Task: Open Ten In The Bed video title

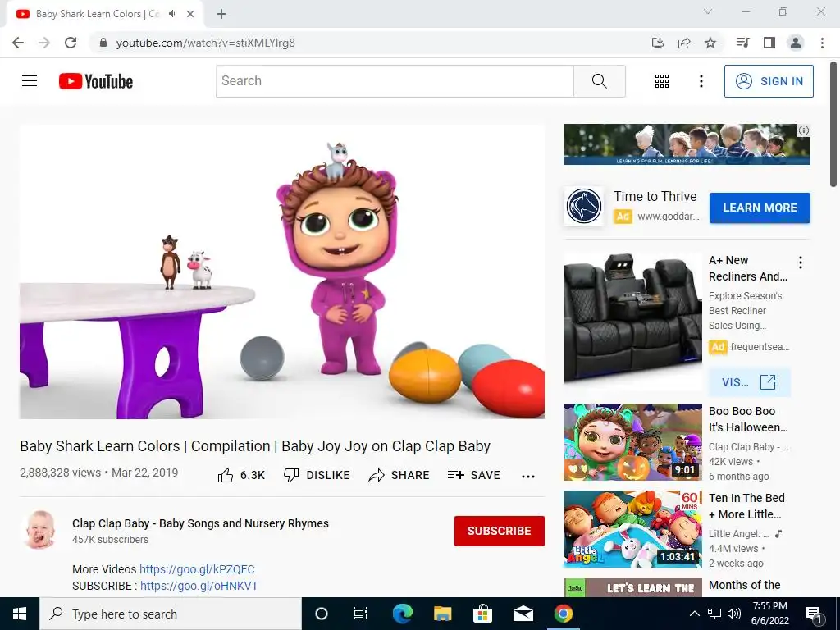Action: click(746, 506)
